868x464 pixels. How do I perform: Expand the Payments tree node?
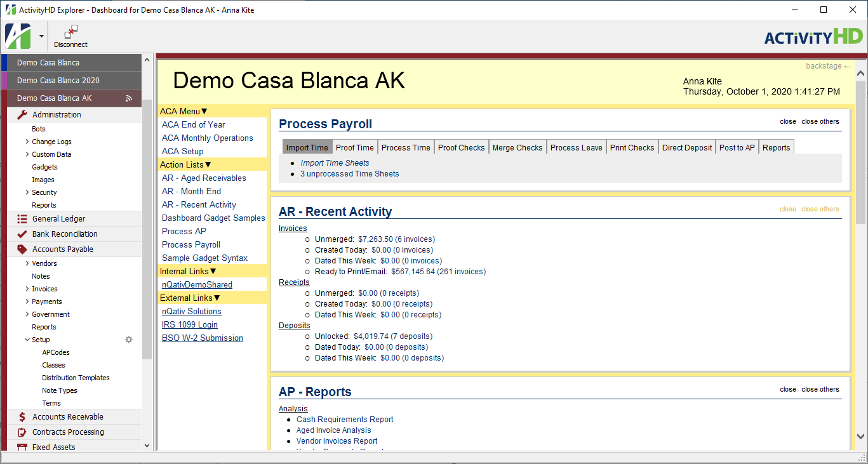[28, 301]
